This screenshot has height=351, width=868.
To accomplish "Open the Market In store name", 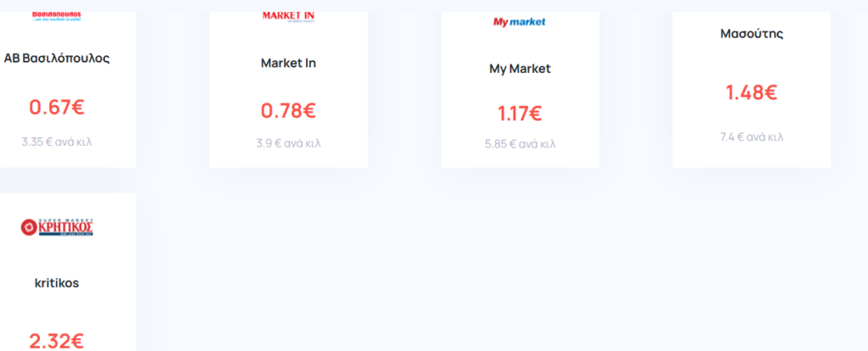I will (x=288, y=63).
